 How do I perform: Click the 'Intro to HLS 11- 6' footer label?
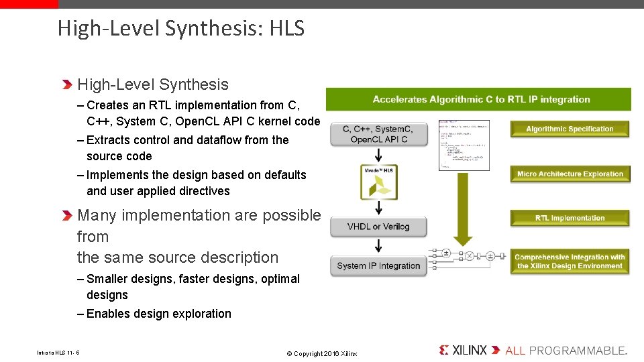coord(58,353)
